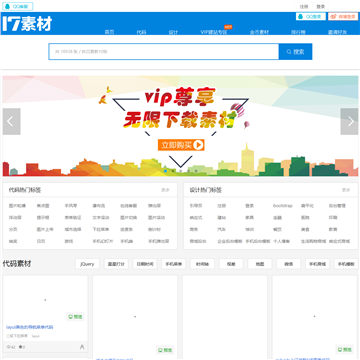This screenshot has width=360, height=360.
Task: Show previous banner slide arrow
Action: tap(12, 121)
